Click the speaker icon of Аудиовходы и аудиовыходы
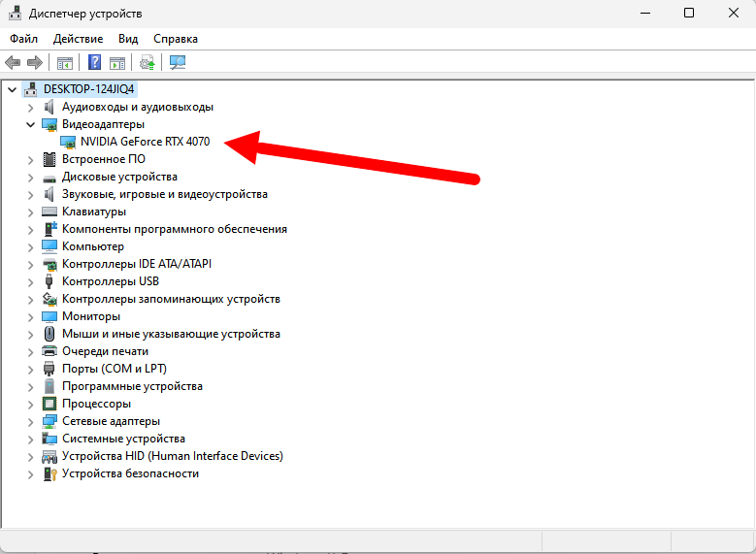 click(49, 107)
